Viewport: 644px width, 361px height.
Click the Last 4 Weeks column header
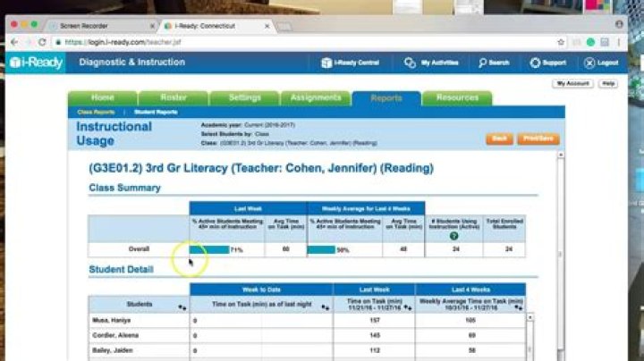[x=470, y=290]
